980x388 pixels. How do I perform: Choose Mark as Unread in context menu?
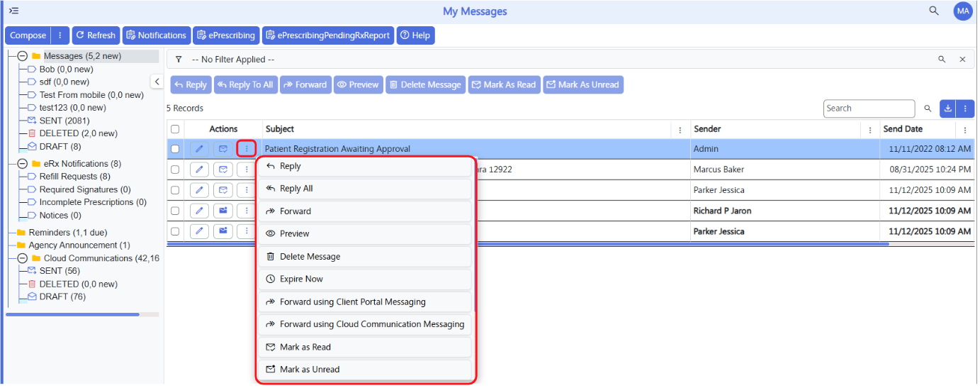[x=366, y=370]
